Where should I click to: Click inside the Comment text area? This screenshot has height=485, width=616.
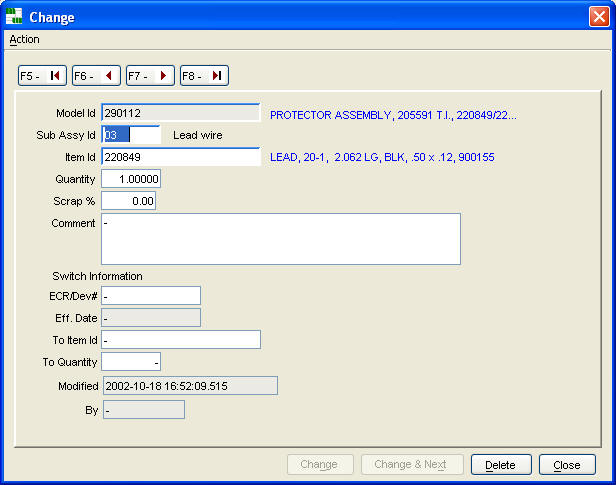tap(281, 239)
